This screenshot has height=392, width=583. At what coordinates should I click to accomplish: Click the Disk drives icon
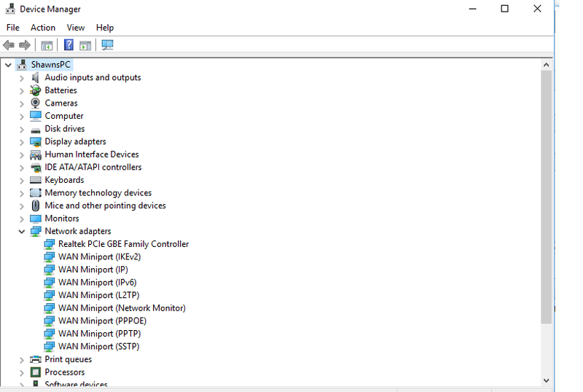click(35, 130)
